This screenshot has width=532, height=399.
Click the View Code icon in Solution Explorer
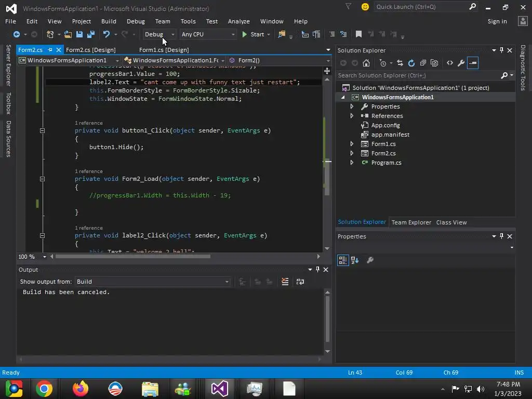[x=450, y=63]
